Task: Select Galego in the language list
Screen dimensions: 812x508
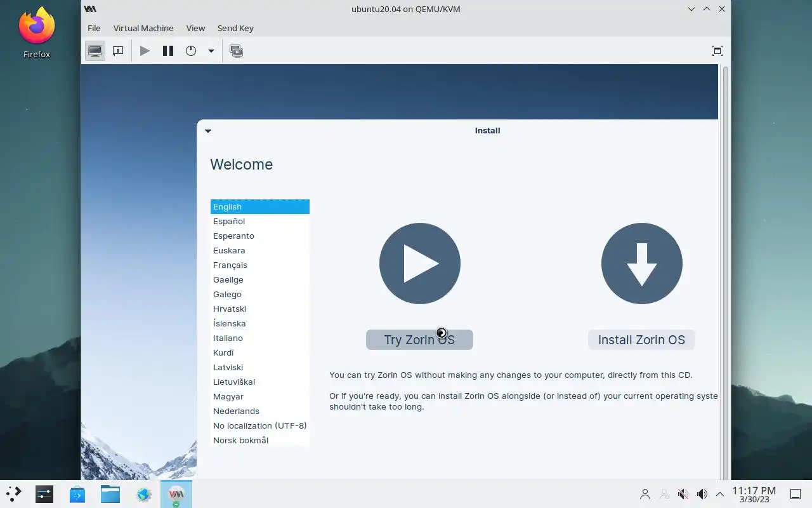Action: (260, 294)
